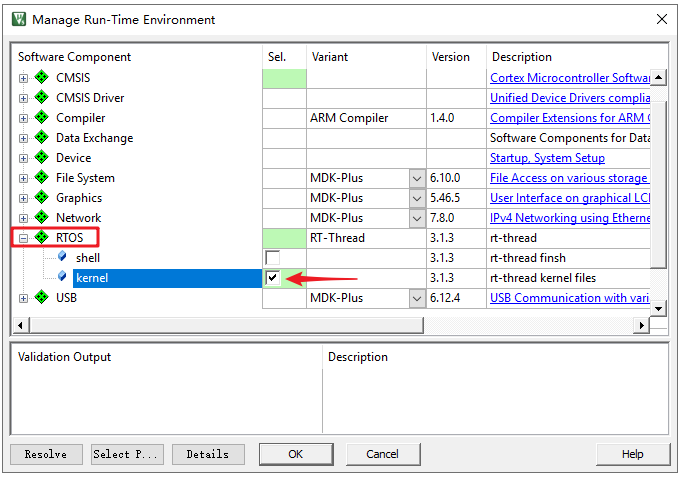Click the Resolve button

[46, 454]
